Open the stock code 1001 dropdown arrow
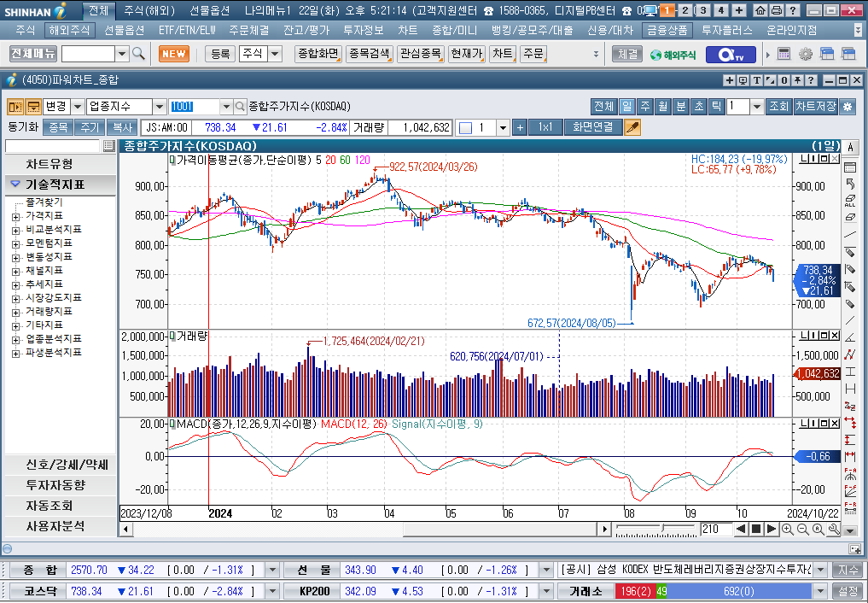 226,106
